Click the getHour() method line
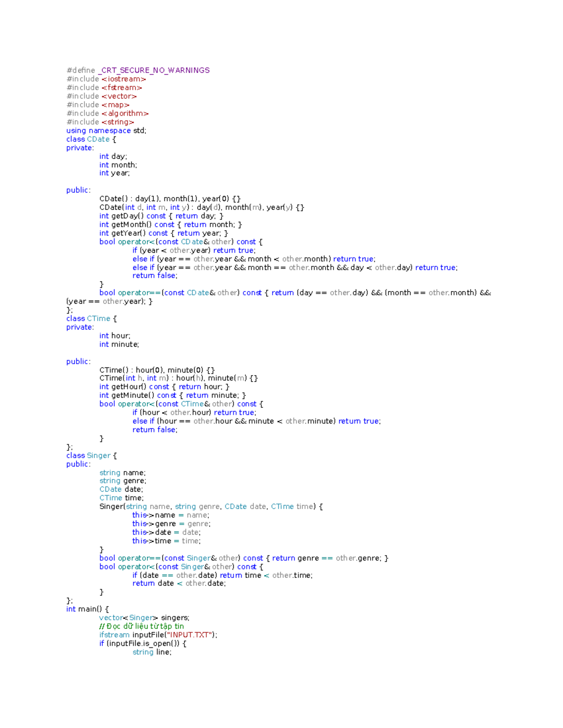The width and height of the screenshot is (563, 728). pos(164,387)
